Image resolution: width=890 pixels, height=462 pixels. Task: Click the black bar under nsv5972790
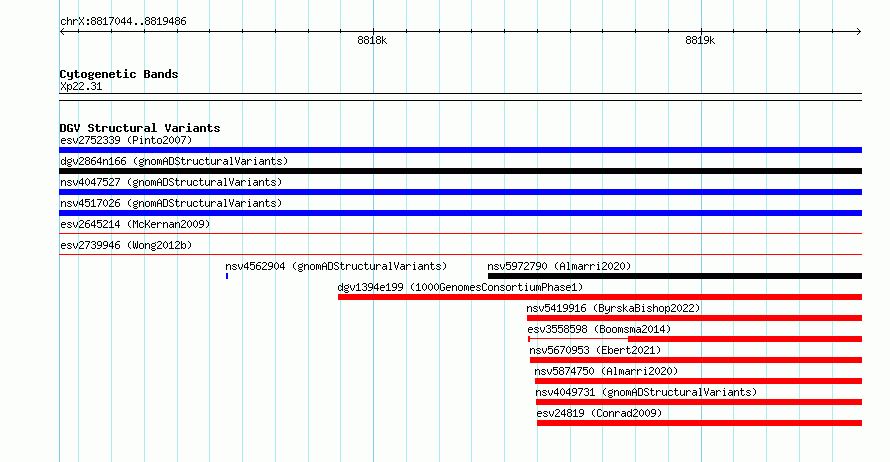click(x=675, y=276)
